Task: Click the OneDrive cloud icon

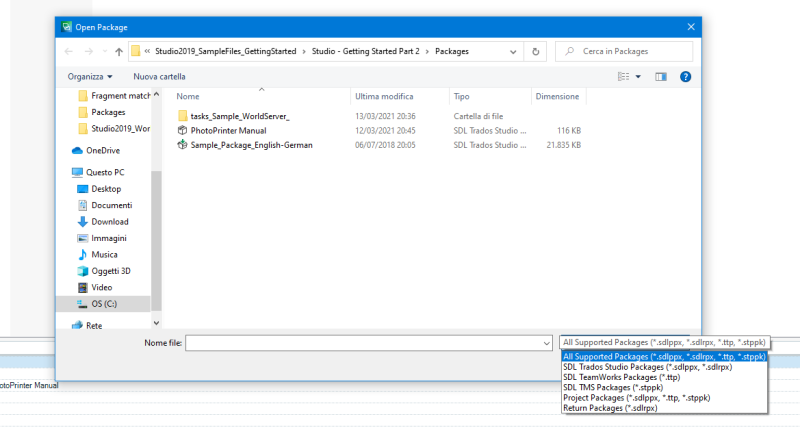Action: 77,150
